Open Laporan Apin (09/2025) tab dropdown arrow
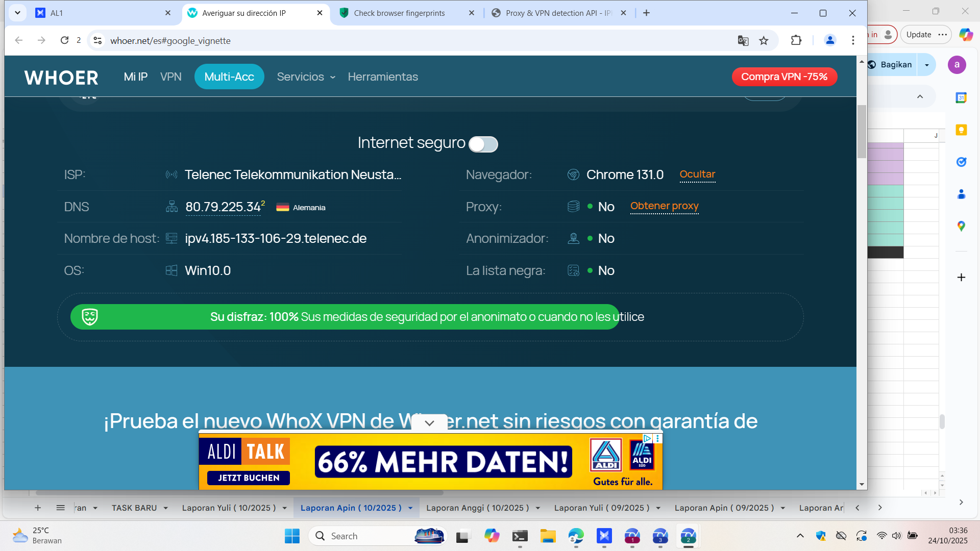 (x=783, y=508)
